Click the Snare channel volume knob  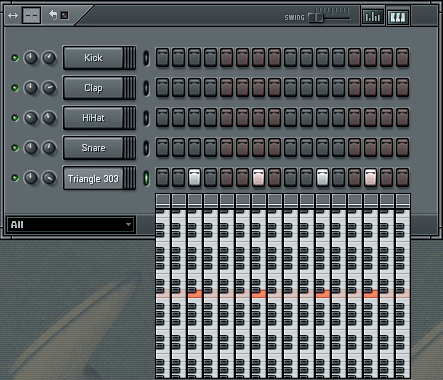[49, 148]
